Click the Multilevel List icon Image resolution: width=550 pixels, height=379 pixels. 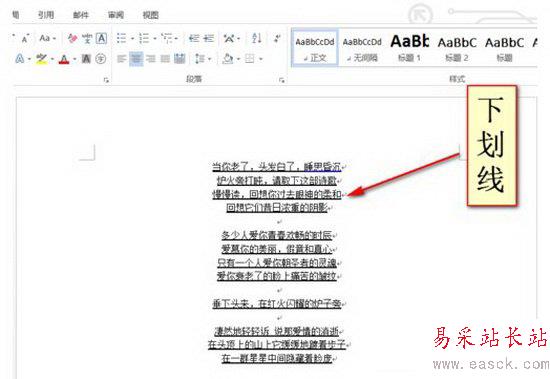coord(167,38)
